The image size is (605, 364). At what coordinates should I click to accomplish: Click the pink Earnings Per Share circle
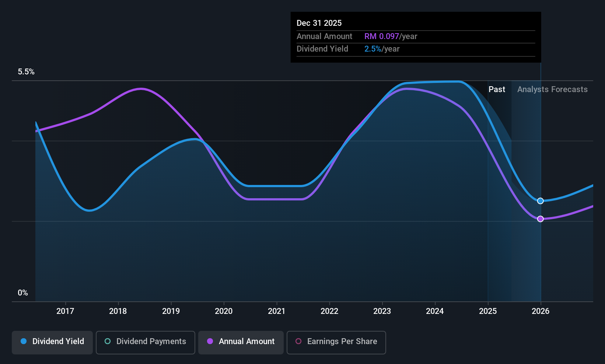[x=298, y=341]
